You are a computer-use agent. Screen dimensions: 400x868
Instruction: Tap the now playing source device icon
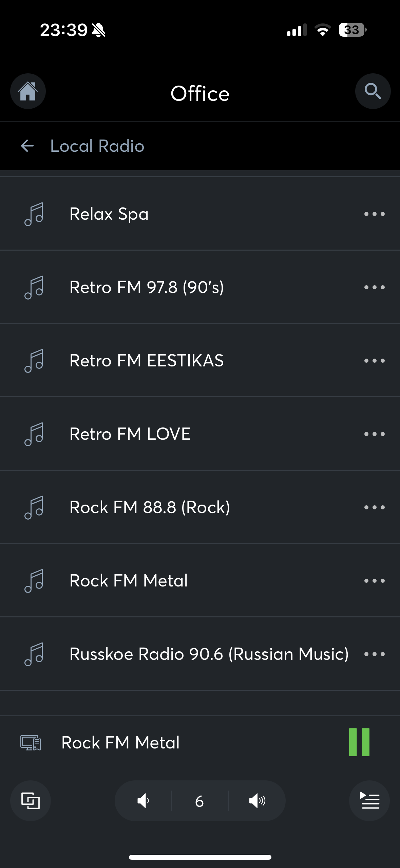point(31,743)
